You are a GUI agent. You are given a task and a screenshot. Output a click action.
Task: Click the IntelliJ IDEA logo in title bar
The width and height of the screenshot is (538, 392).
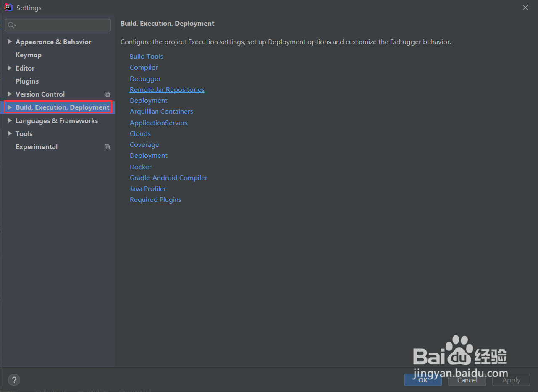tap(8, 8)
